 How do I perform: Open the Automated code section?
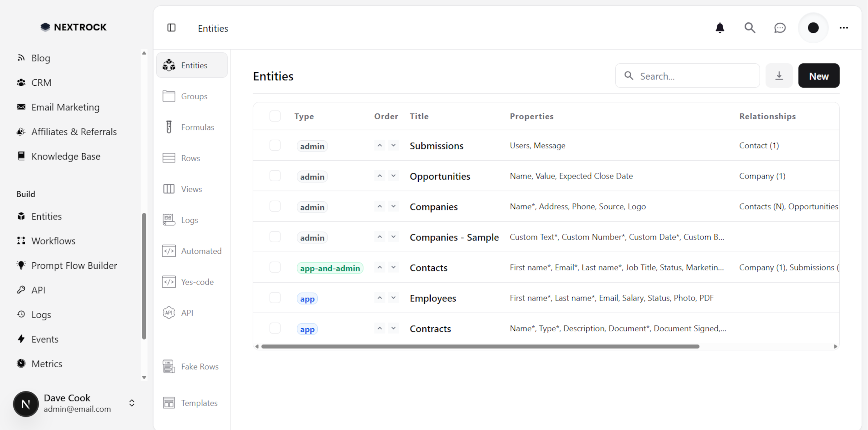tap(169, 251)
